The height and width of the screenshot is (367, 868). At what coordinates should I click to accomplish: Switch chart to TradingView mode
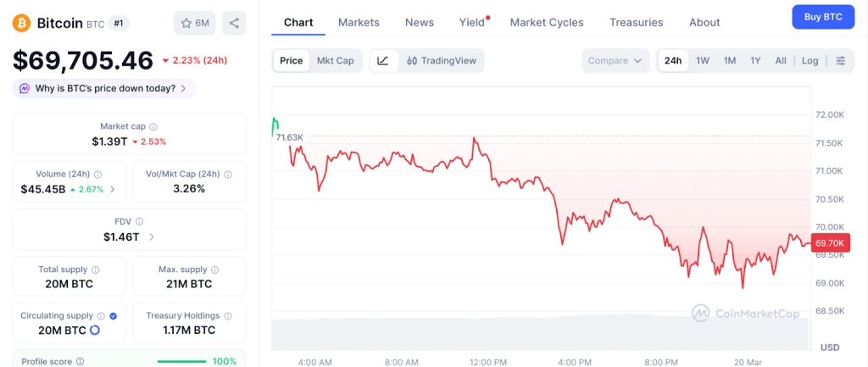click(441, 60)
